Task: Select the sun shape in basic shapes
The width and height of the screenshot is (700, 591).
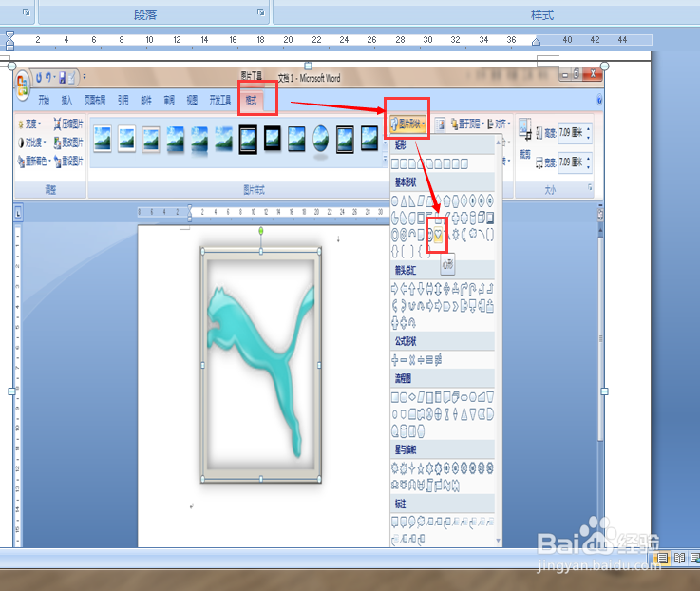Action: 455,235
